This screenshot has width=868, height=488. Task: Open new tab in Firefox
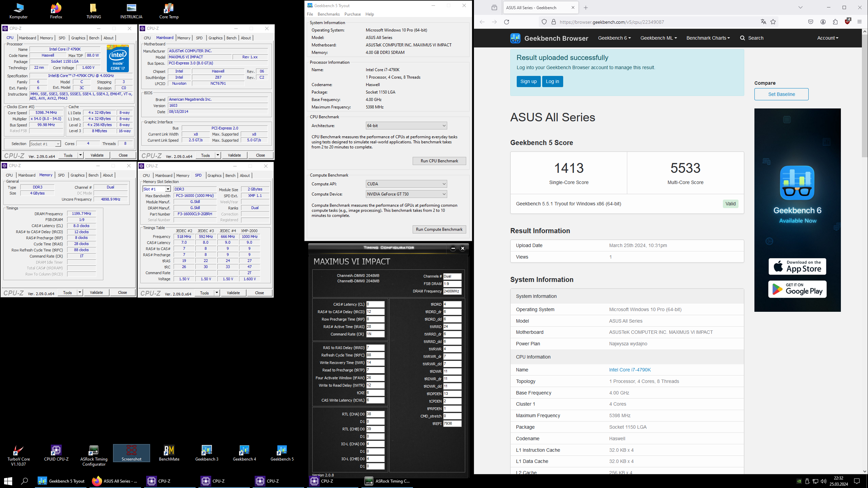(586, 7)
